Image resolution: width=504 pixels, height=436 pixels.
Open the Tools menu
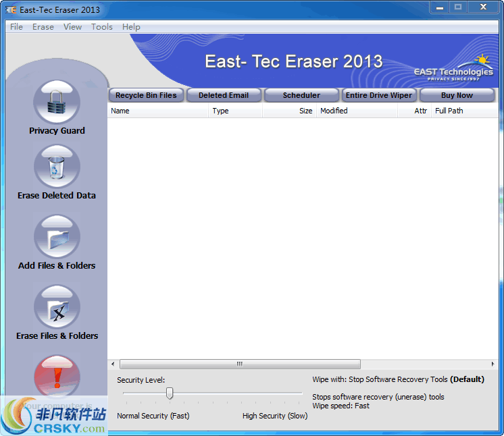(x=102, y=27)
